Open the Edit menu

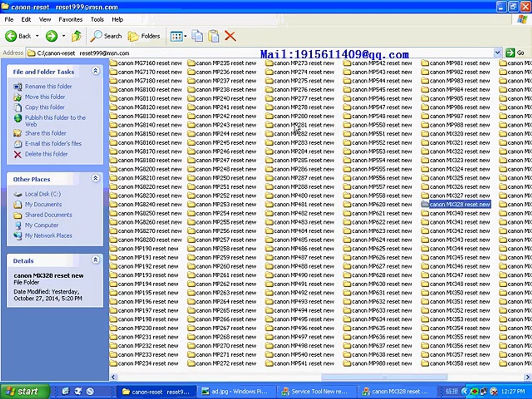pyautogui.click(x=26, y=19)
